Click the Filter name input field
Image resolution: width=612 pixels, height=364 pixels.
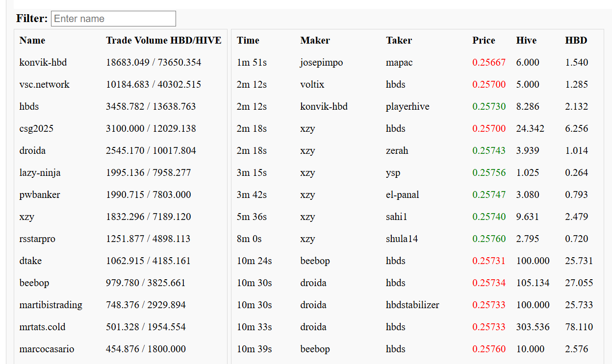113,19
